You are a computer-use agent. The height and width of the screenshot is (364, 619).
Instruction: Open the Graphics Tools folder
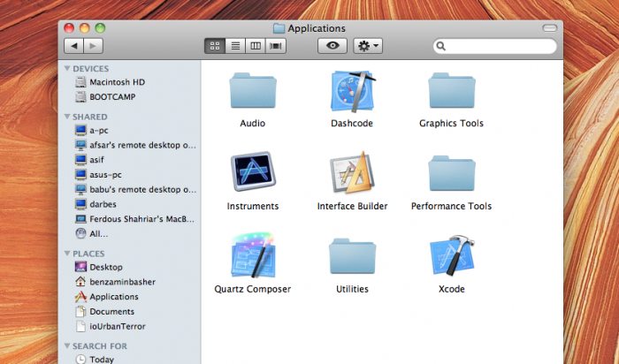pyautogui.click(x=451, y=92)
